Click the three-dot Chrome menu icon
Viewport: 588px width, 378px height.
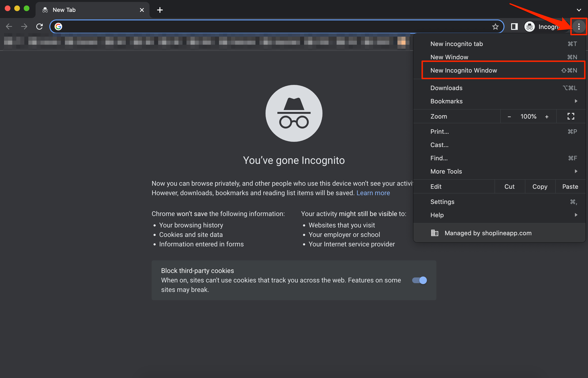pos(579,27)
